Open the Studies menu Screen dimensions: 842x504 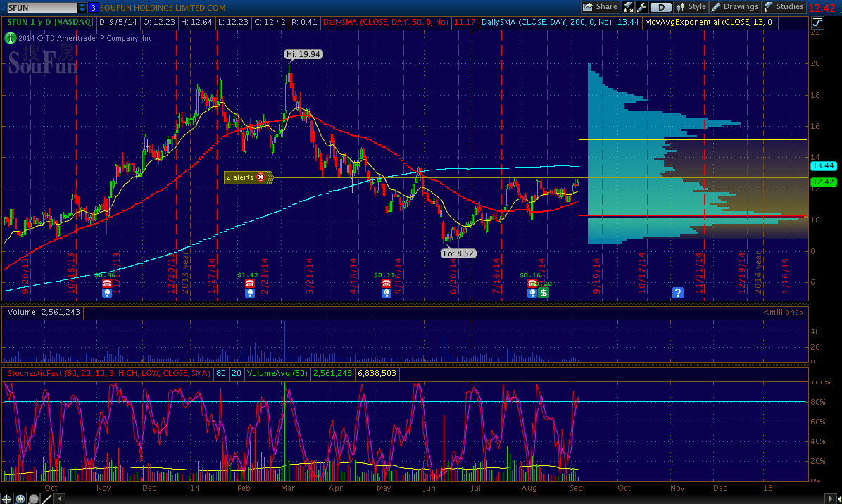784,7
